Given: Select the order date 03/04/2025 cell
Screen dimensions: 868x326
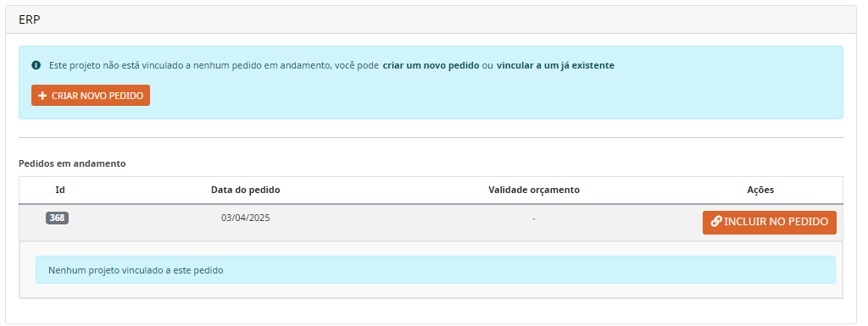Looking at the screenshot, I should coord(246,218).
